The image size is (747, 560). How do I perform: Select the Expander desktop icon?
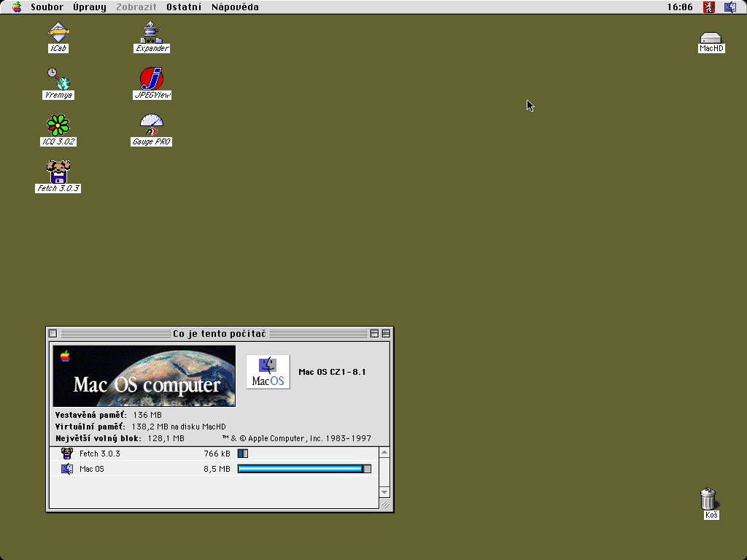(x=152, y=32)
